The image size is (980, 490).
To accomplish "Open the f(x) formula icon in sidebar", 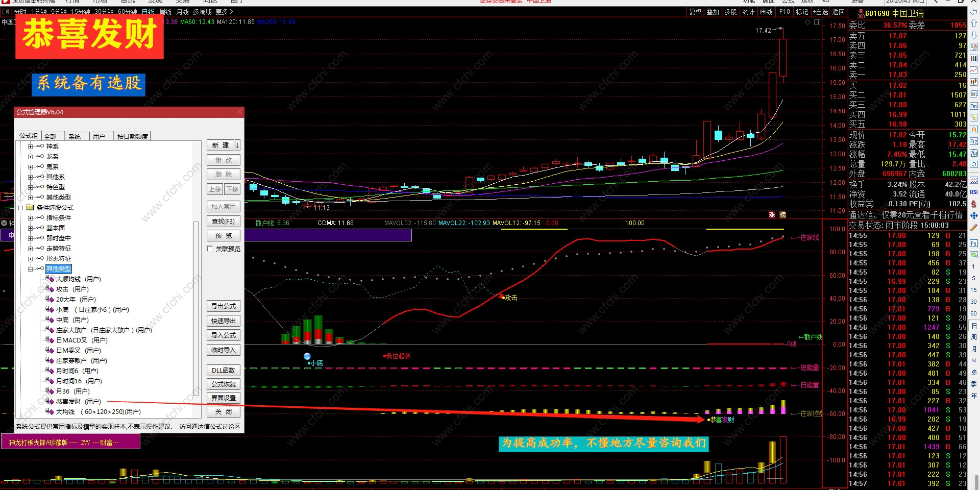I will pyautogui.click(x=974, y=153).
